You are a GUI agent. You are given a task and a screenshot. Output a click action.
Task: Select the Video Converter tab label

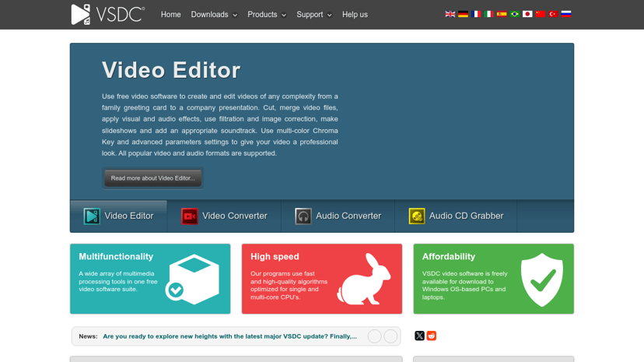coord(235,216)
